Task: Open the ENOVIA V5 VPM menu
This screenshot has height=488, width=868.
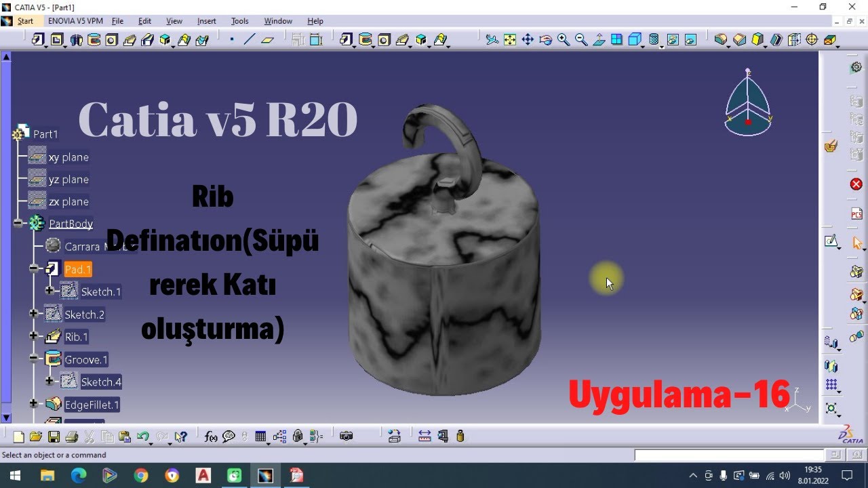Action: point(75,21)
